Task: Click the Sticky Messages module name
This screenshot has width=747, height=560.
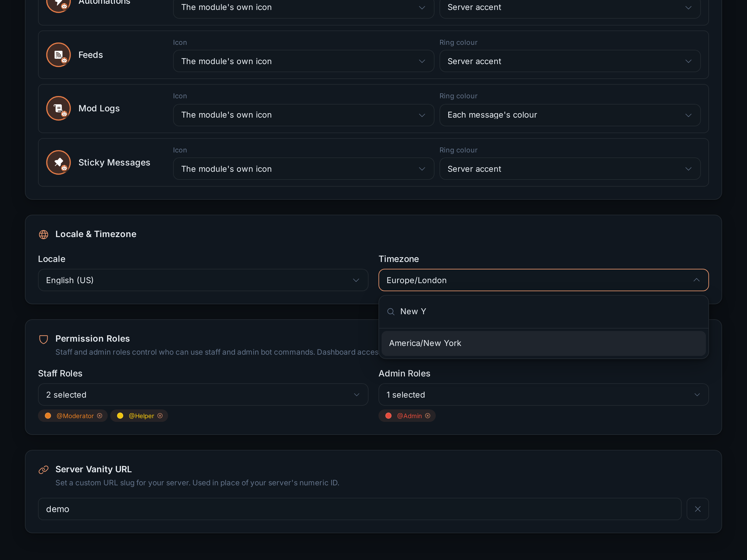Action: [115, 162]
